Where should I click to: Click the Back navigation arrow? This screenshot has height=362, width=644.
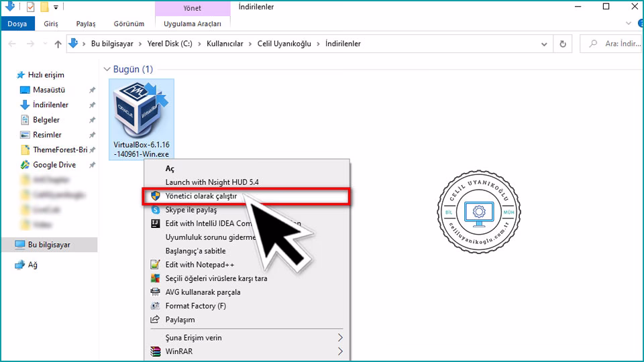click(x=12, y=44)
